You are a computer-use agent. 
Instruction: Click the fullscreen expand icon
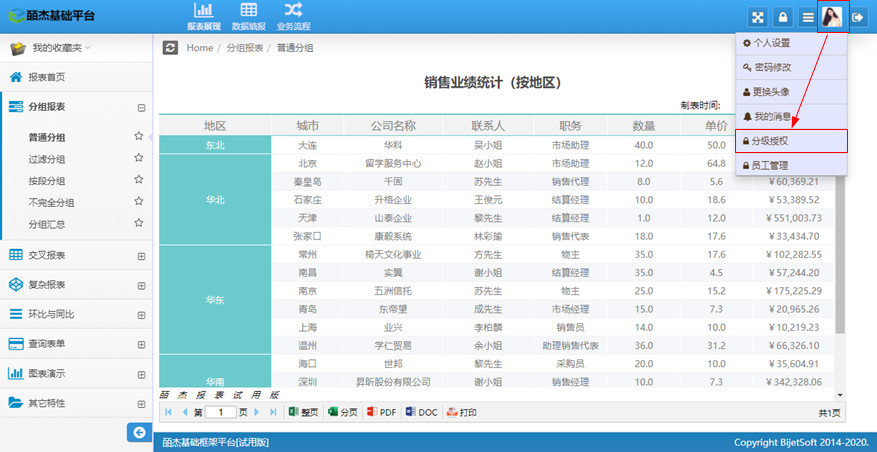pos(758,17)
